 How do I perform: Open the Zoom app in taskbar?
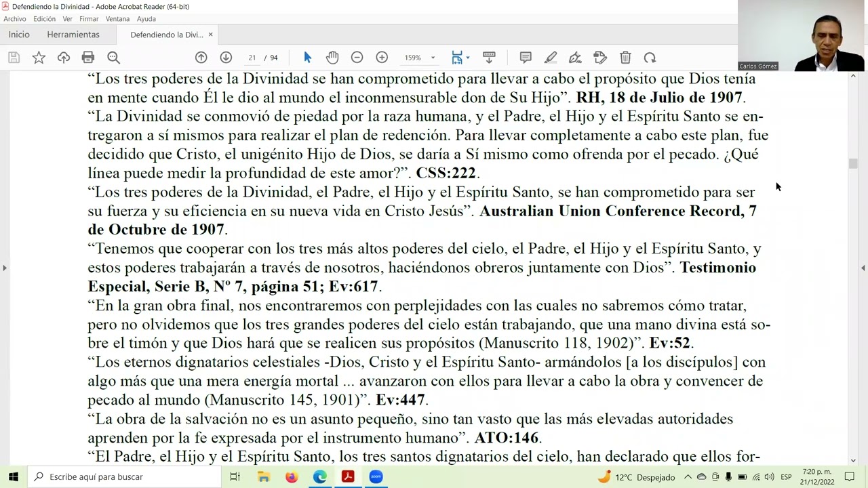(376, 477)
